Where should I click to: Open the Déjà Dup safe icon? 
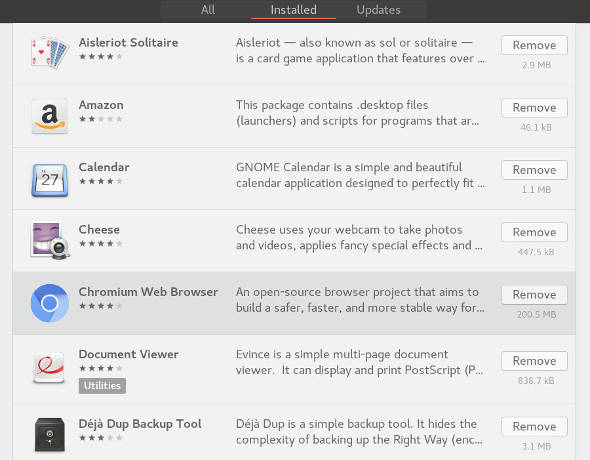(50, 434)
